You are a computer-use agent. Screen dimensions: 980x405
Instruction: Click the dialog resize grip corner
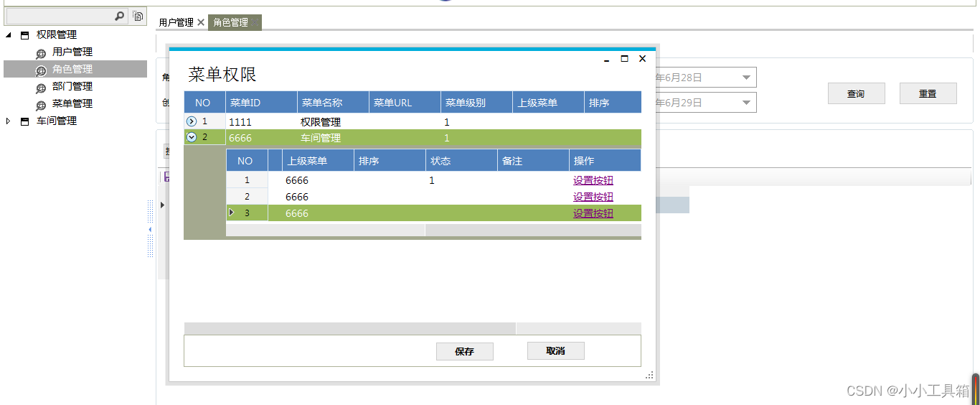[x=650, y=375]
